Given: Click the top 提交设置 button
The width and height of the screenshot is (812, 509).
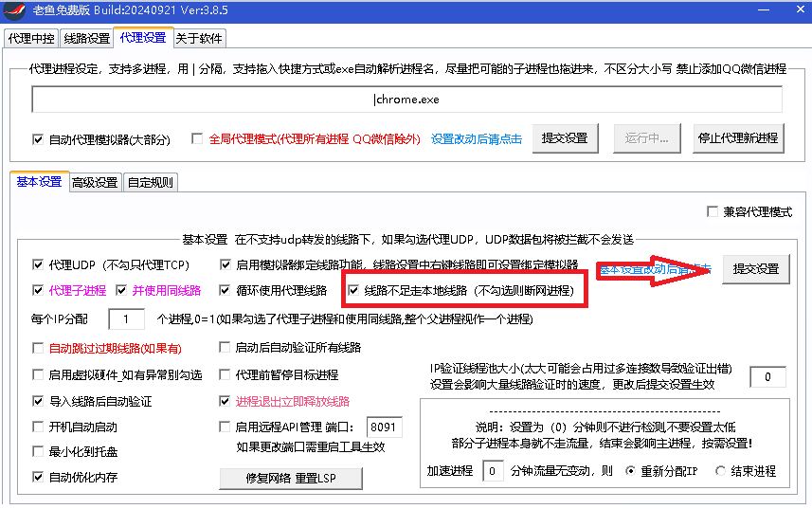Looking at the screenshot, I should [564, 137].
